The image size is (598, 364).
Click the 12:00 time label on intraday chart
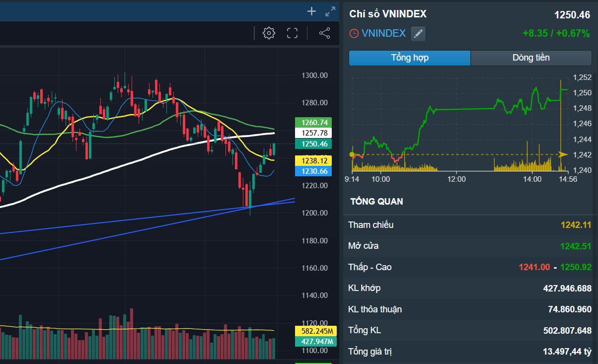[x=456, y=179]
